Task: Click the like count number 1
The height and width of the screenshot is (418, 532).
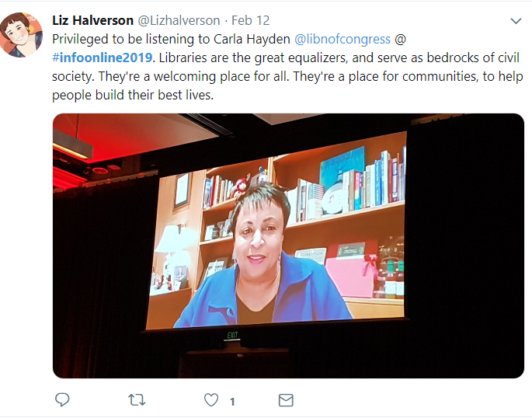Action: click(x=232, y=402)
